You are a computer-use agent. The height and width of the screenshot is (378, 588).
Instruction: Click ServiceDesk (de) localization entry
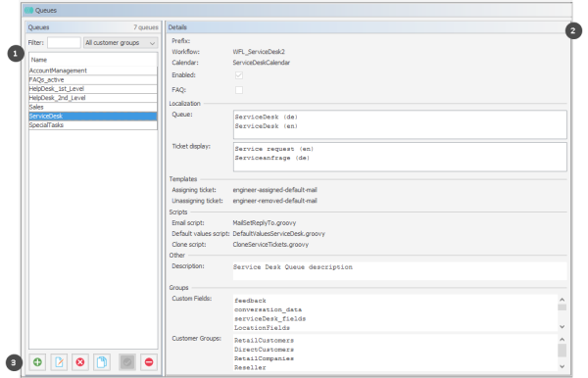click(266, 117)
